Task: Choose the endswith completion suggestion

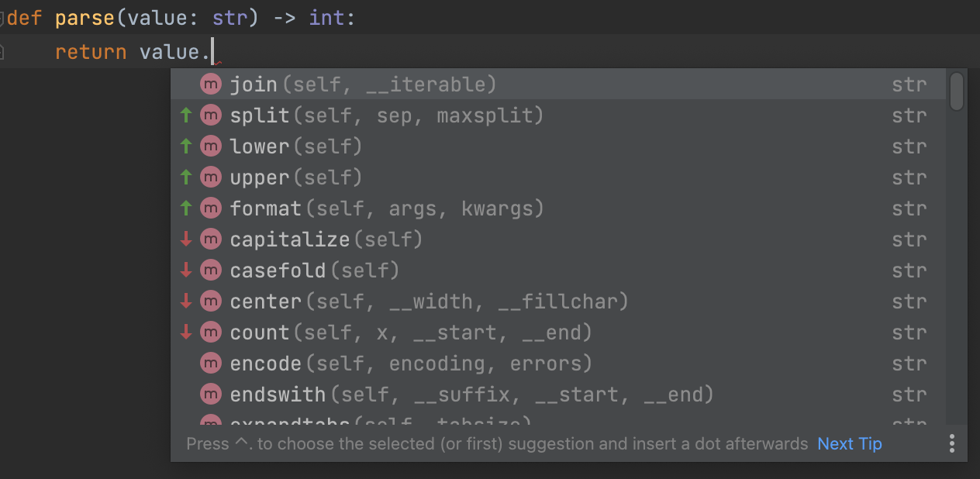Action: [471, 395]
